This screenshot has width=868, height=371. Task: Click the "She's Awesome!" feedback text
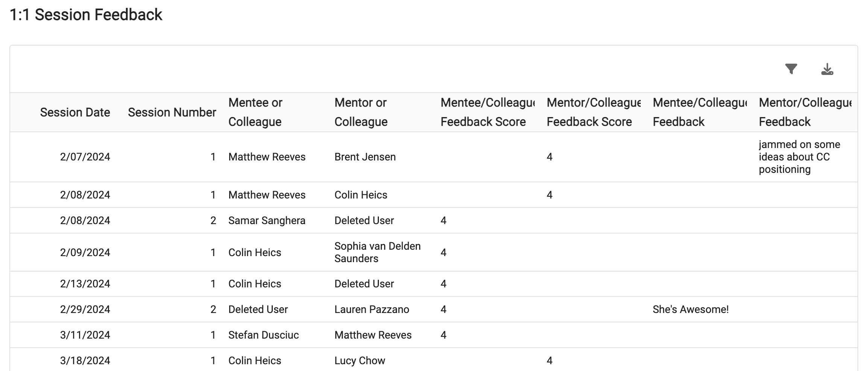tap(690, 310)
